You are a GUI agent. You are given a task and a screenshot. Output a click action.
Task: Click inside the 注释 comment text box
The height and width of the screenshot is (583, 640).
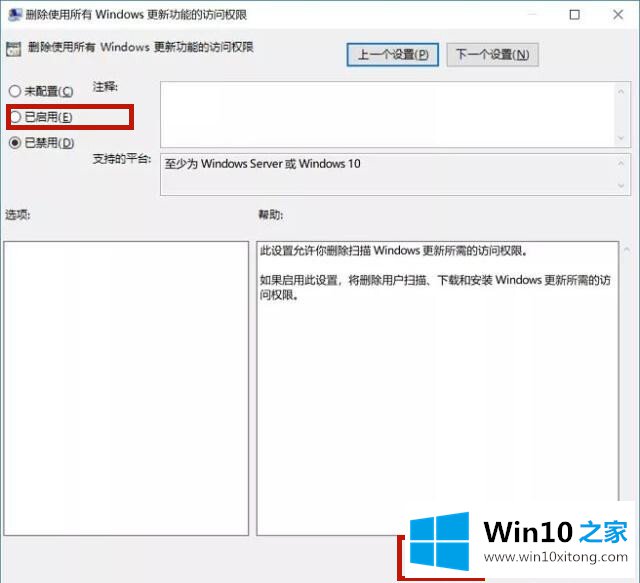[388, 114]
